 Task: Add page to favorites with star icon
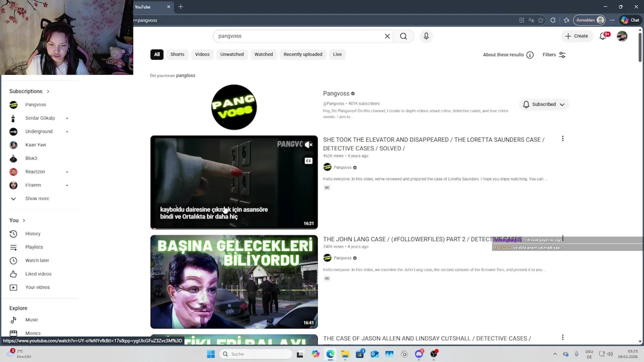pos(541,20)
